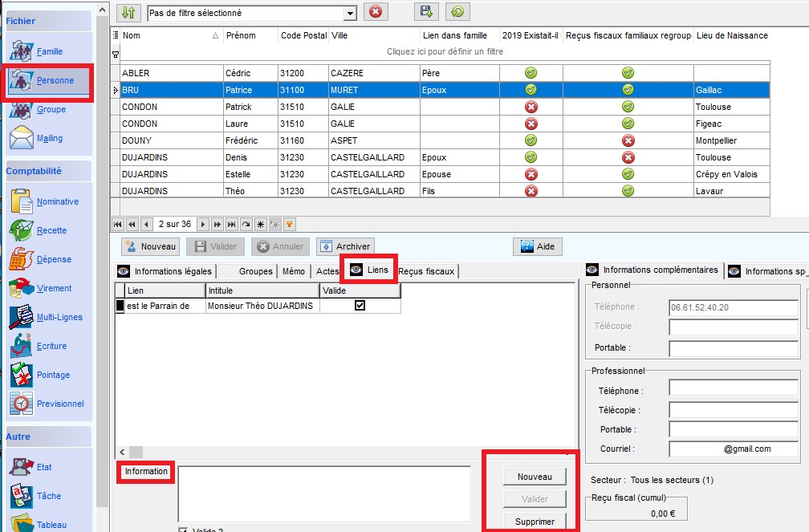Expand the filter selection dropdown

350,14
